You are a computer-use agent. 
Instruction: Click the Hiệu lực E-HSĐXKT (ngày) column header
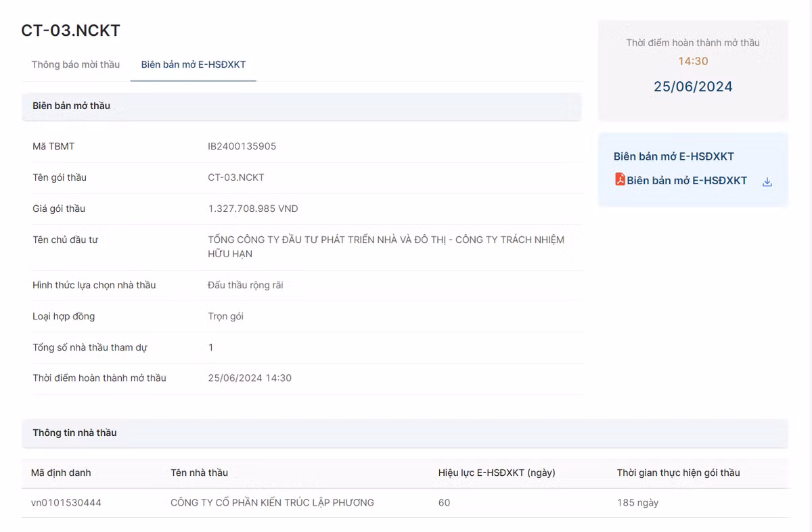point(496,472)
